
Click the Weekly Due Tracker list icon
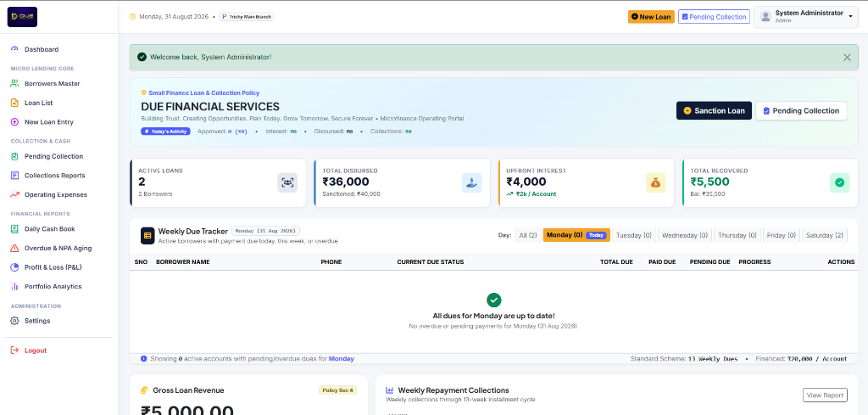[x=147, y=235]
